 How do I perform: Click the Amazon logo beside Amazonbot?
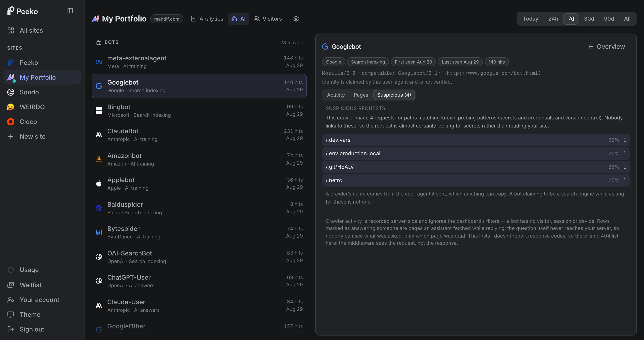point(99,159)
